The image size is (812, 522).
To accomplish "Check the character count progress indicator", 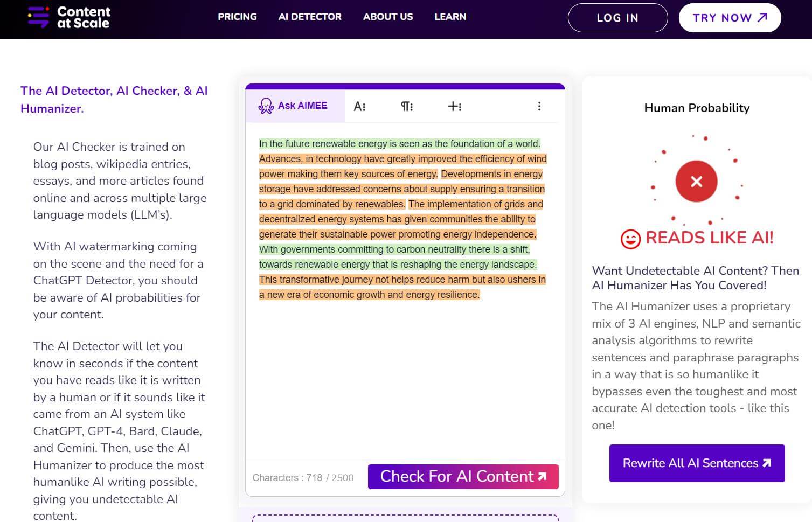I will [302, 477].
